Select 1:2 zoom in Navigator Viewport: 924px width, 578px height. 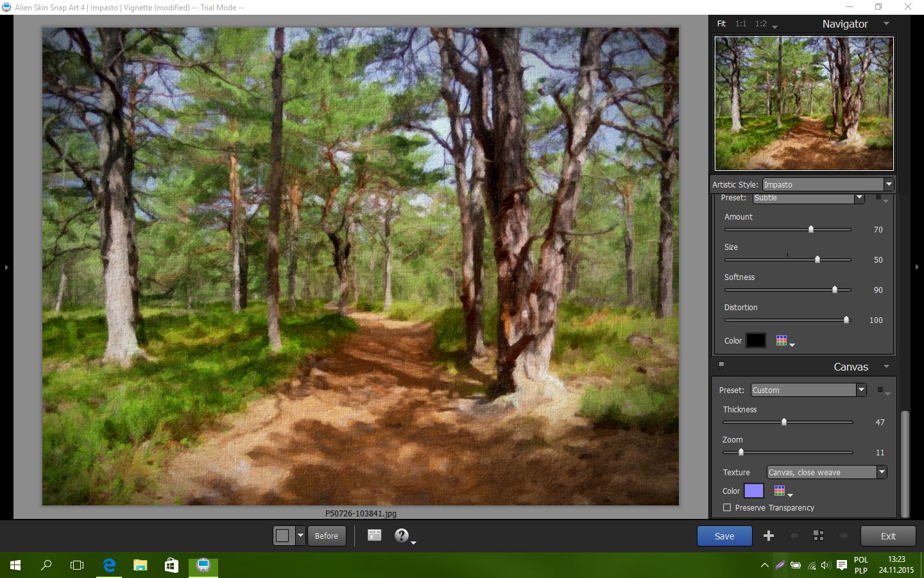761,24
